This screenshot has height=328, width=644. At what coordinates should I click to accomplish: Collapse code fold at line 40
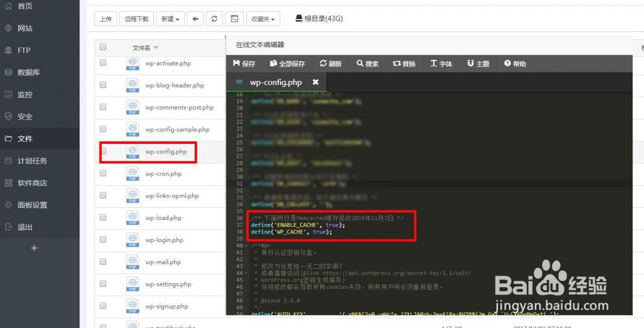246,246
